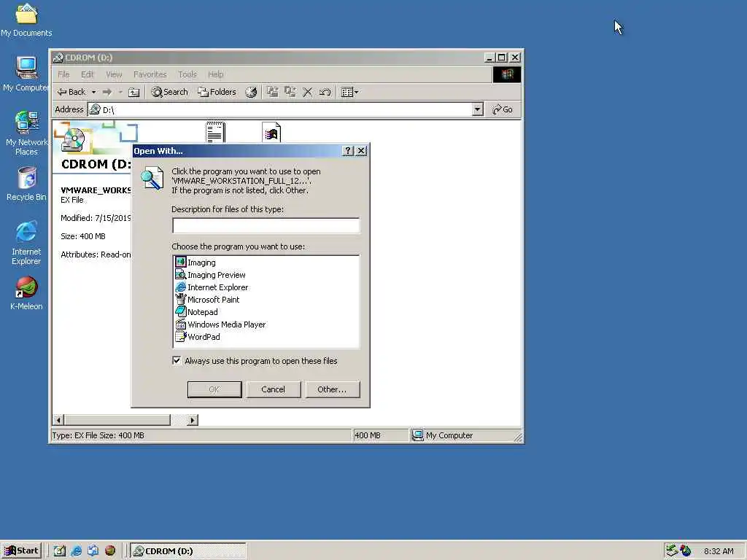Click the Windows-flag file icon in CDROM
Image resolution: width=747 pixels, height=560 pixels.
(x=271, y=133)
